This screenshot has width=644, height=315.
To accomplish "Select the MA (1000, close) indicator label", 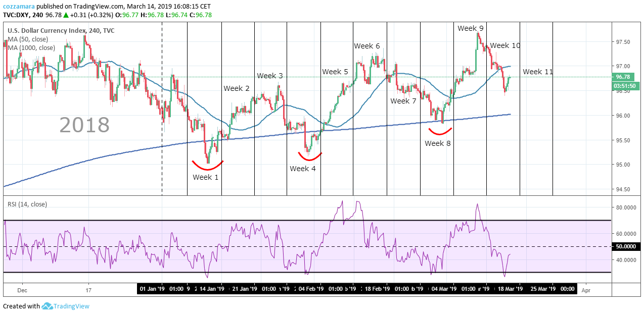I will pos(31,48).
